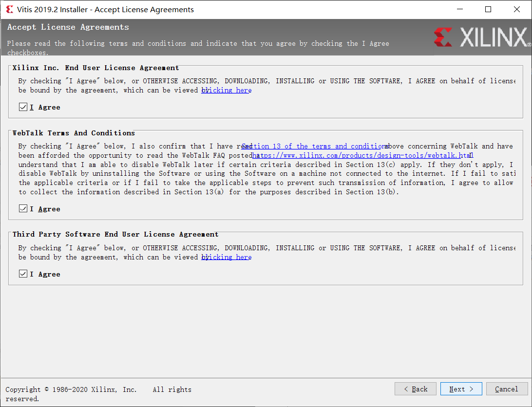Click 'Please read the following terms' instruction text
Screen dimensions: 532x407
pyautogui.click(x=198, y=48)
